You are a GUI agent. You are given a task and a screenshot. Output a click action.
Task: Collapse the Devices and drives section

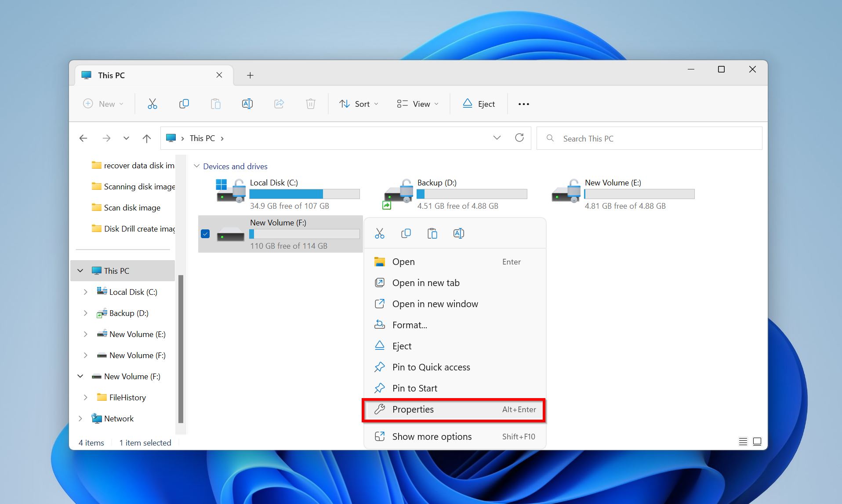[x=197, y=166]
